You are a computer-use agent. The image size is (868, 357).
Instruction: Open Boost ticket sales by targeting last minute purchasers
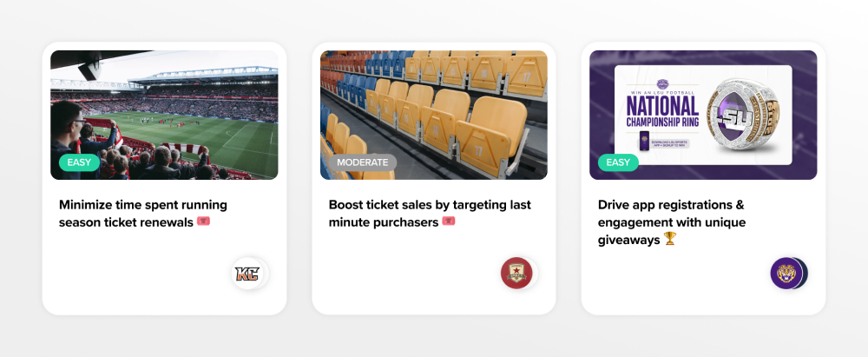(430, 214)
